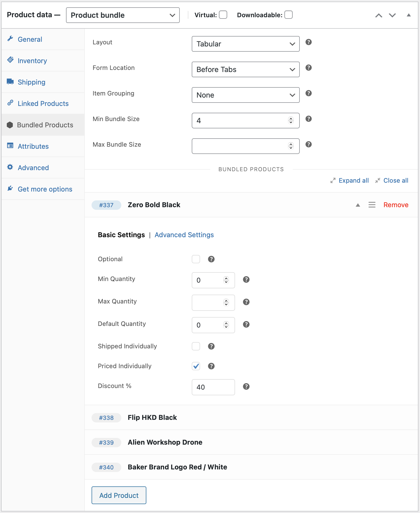The width and height of the screenshot is (420, 513).
Task: Click the Add Product button
Action: click(x=119, y=495)
